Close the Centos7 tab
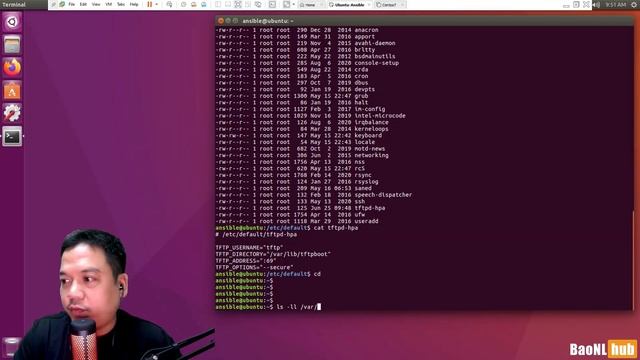The width and height of the screenshot is (640, 360). (402, 4)
